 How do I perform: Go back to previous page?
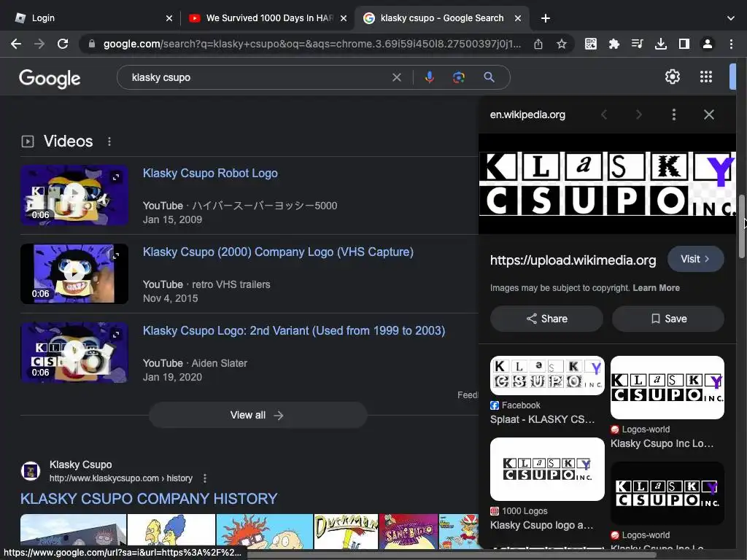pos(16,44)
